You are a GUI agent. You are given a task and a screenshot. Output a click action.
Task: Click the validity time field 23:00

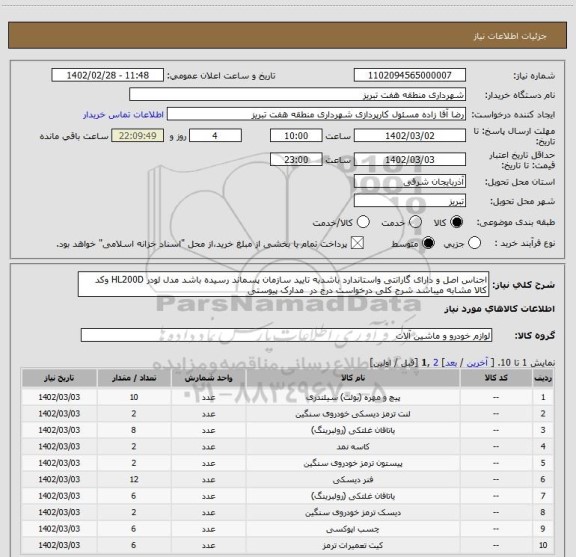point(296,159)
